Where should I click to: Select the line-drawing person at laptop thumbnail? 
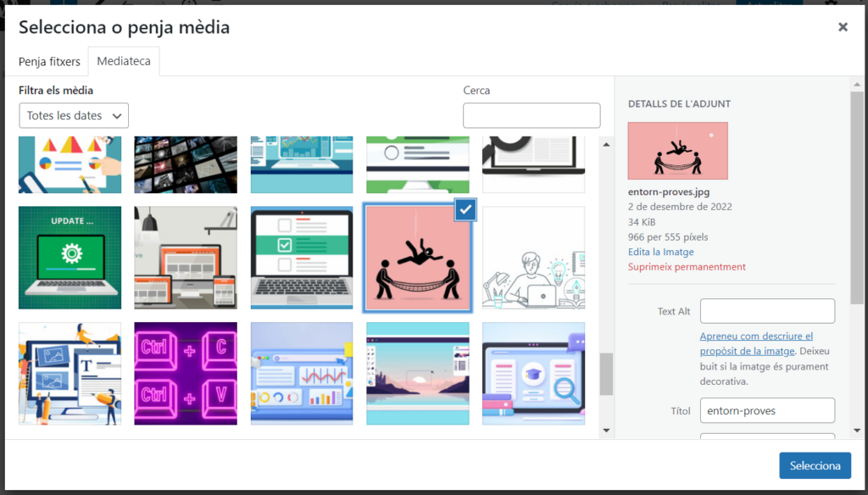tap(533, 258)
